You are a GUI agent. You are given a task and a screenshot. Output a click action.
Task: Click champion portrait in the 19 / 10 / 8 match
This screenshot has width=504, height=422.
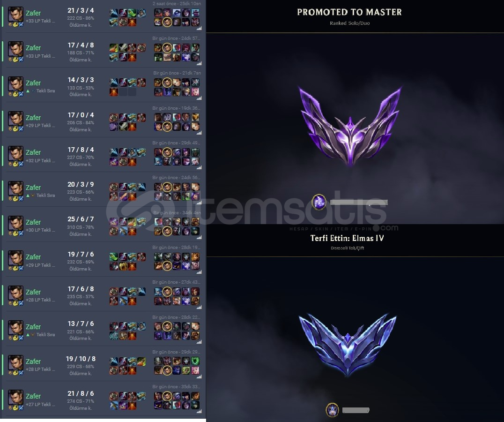pyautogui.click(x=15, y=362)
